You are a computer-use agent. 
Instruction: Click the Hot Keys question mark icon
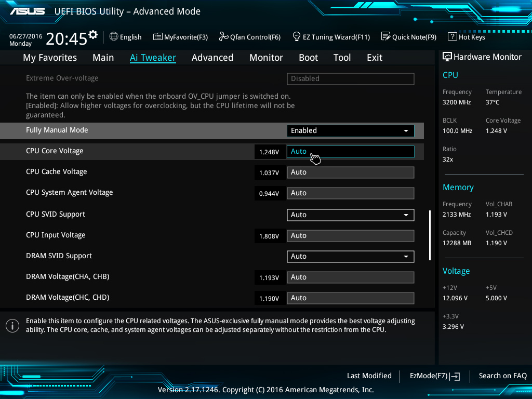pos(453,36)
